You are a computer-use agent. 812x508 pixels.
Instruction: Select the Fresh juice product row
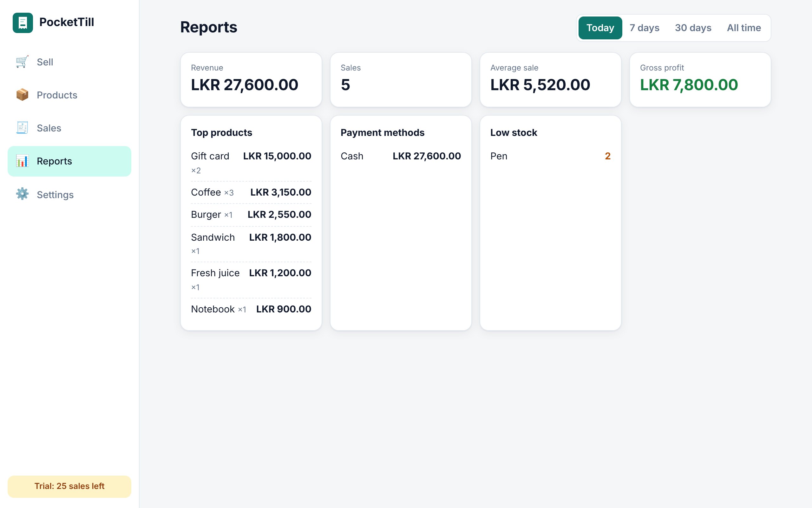pos(251,280)
